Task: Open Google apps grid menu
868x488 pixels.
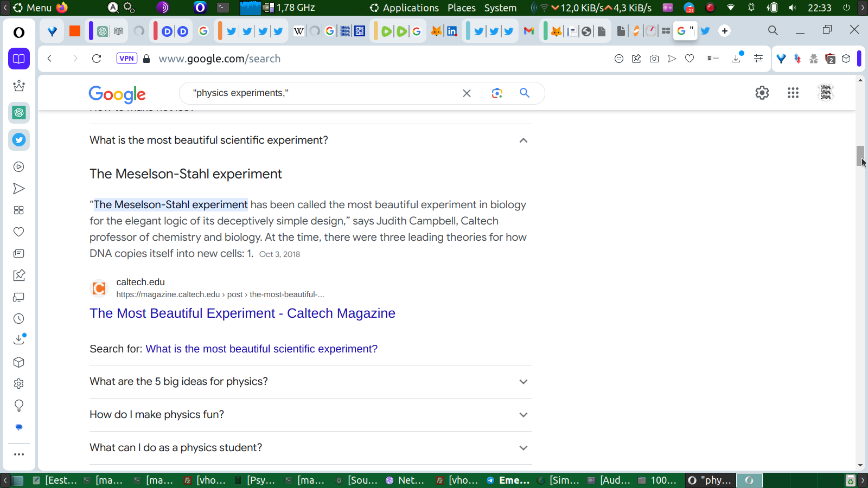Action: click(793, 93)
